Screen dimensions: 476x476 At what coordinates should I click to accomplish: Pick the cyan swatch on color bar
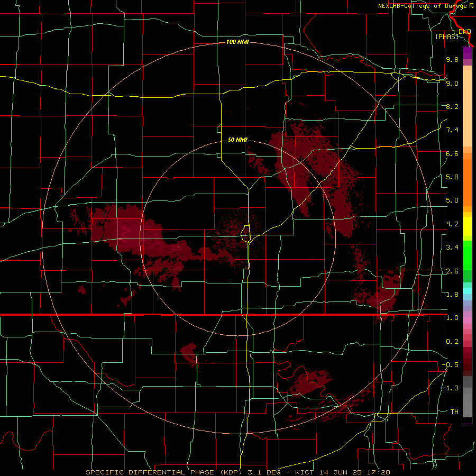pos(467,291)
